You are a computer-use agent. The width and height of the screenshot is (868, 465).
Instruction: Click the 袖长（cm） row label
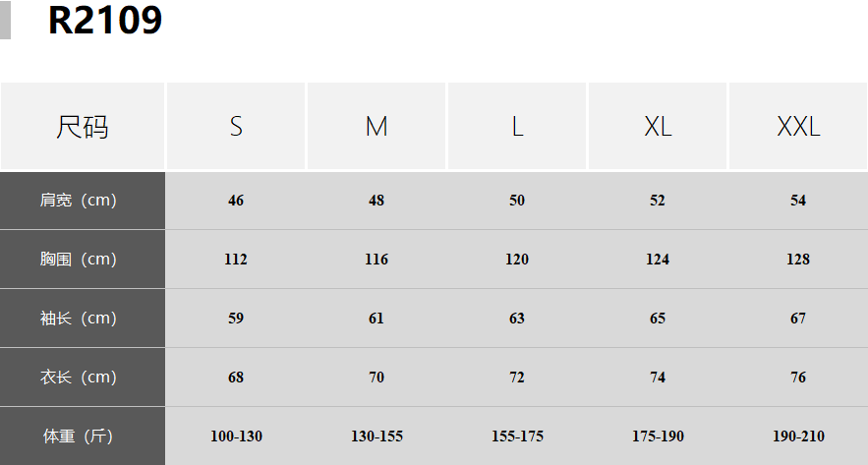79,319
